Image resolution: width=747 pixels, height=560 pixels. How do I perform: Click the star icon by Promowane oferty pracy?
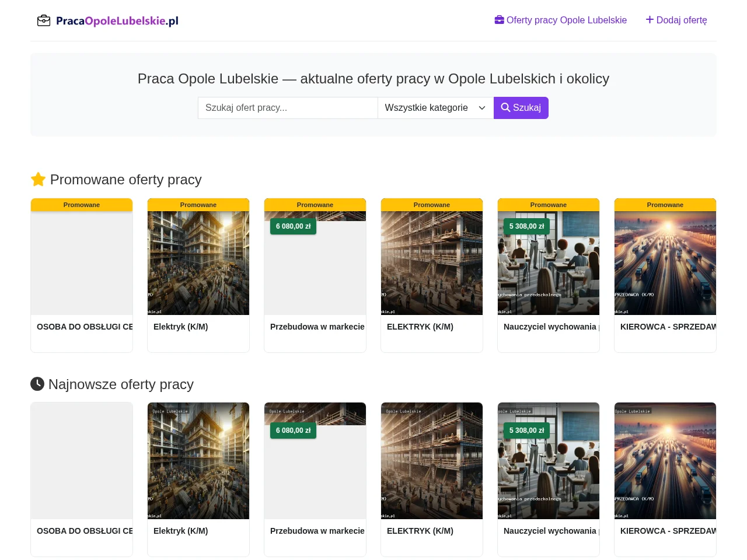[38, 180]
